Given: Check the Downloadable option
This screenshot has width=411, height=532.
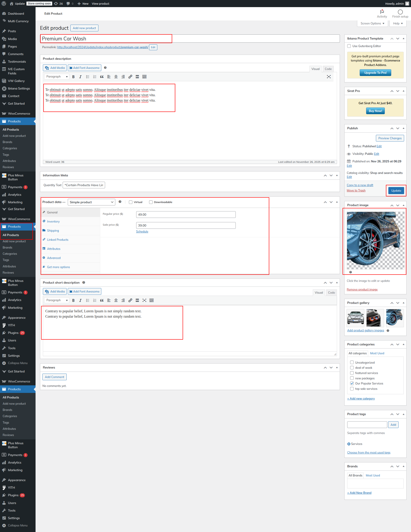Looking at the screenshot, I should pos(151,202).
